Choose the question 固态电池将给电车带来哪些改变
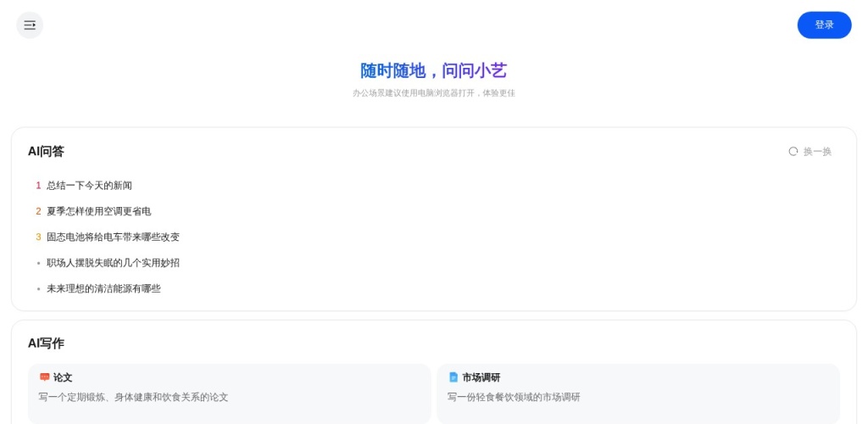The width and height of the screenshot is (868, 424). [x=113, y=237]
